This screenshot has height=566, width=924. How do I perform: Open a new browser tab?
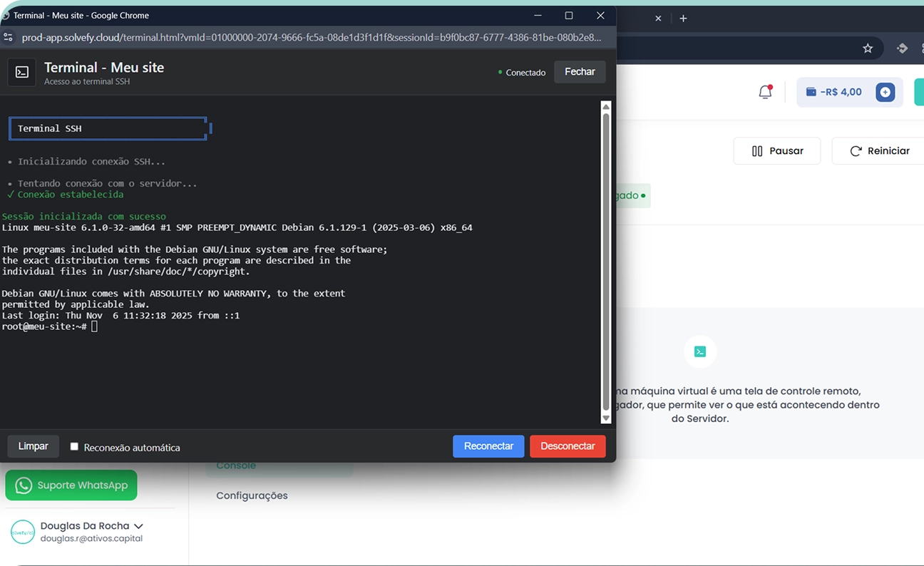tap(683, 19)
